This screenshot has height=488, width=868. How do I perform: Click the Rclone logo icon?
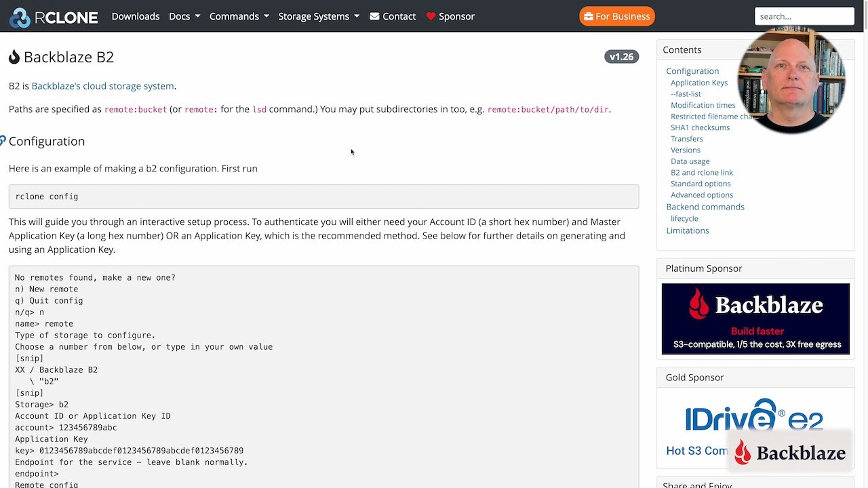[x=20, y=17]
